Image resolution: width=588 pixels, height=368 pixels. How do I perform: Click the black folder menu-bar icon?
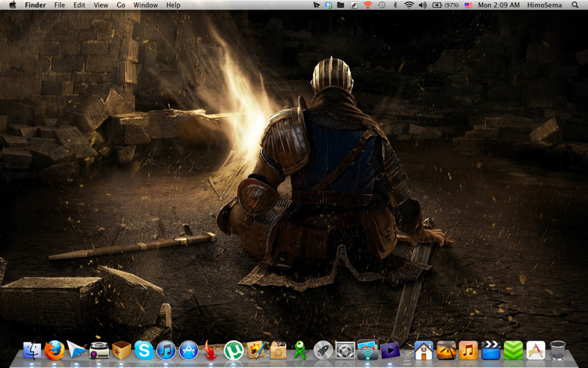[x=340, y=5]
